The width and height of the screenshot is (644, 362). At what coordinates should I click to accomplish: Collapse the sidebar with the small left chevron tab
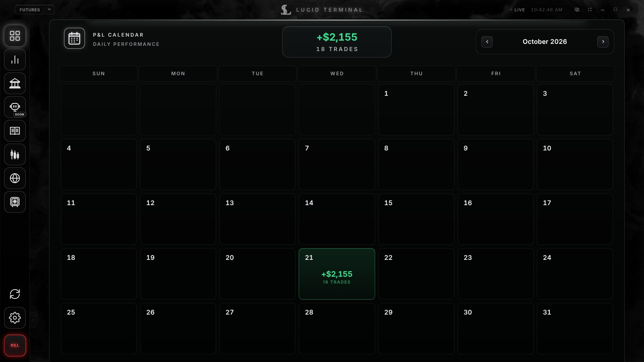(33, 320)
